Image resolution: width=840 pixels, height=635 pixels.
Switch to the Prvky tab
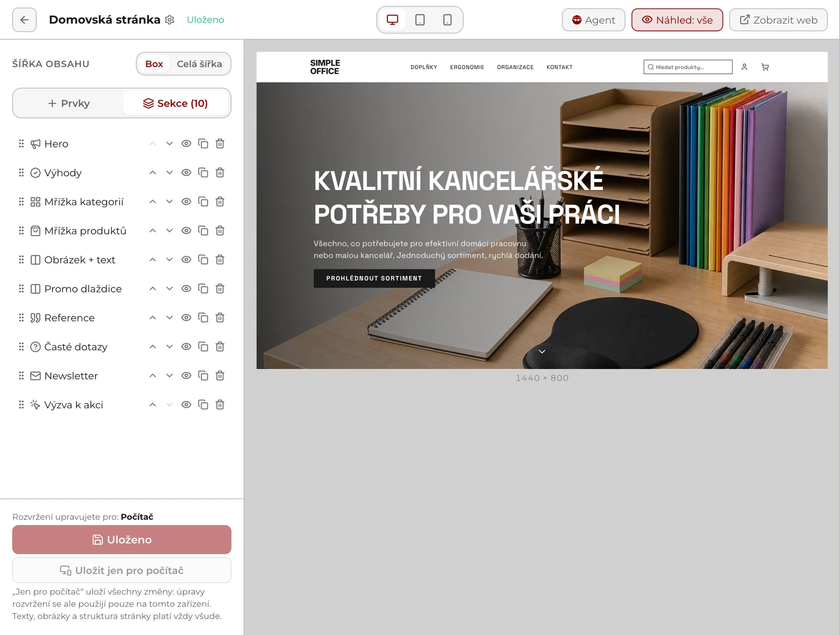pyautogui.click(x=69, y=103)
